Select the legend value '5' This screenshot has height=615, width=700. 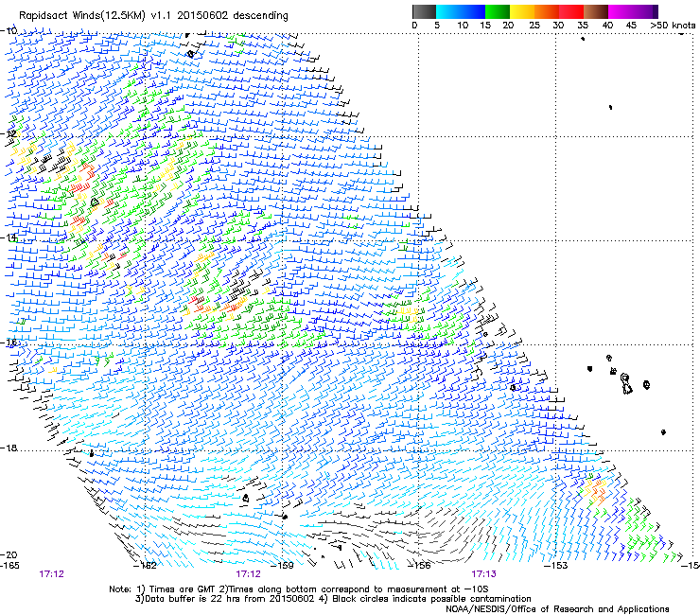437,26
